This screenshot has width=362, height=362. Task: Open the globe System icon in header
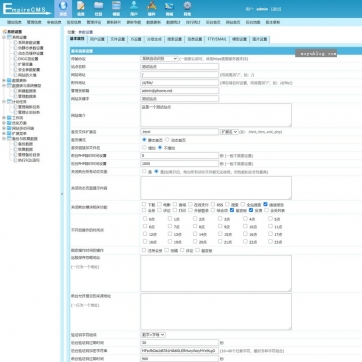[63, 8]
